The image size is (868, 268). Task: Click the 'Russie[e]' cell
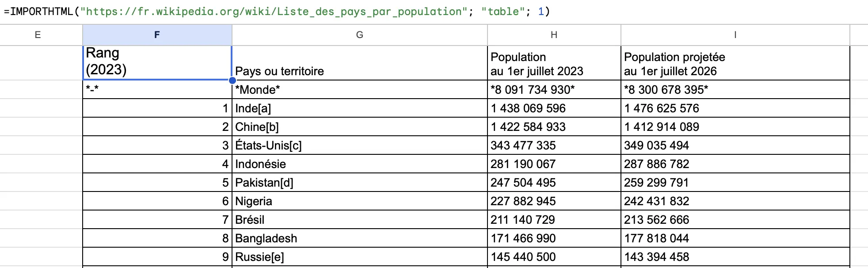(360, 257)
